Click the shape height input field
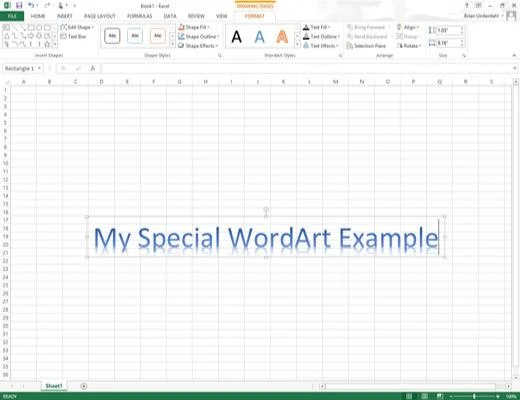Viewport: 520px width, 400px height. click(448, 30)
